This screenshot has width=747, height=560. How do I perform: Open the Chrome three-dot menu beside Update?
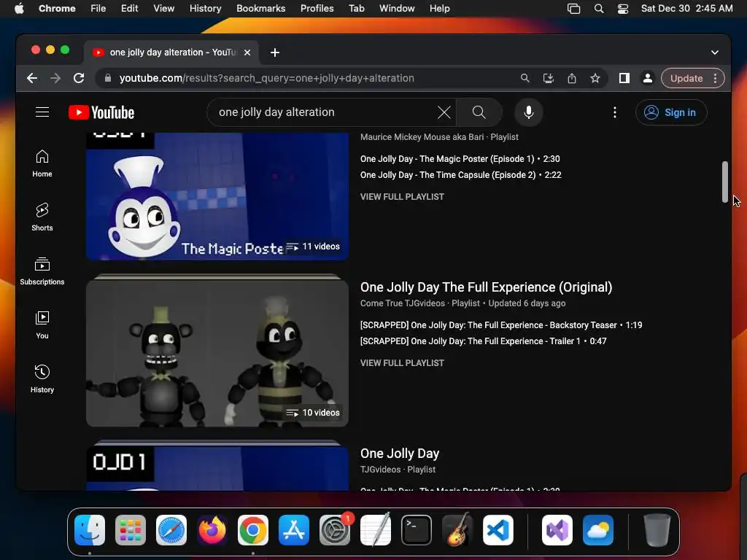(x=715, y=78)
